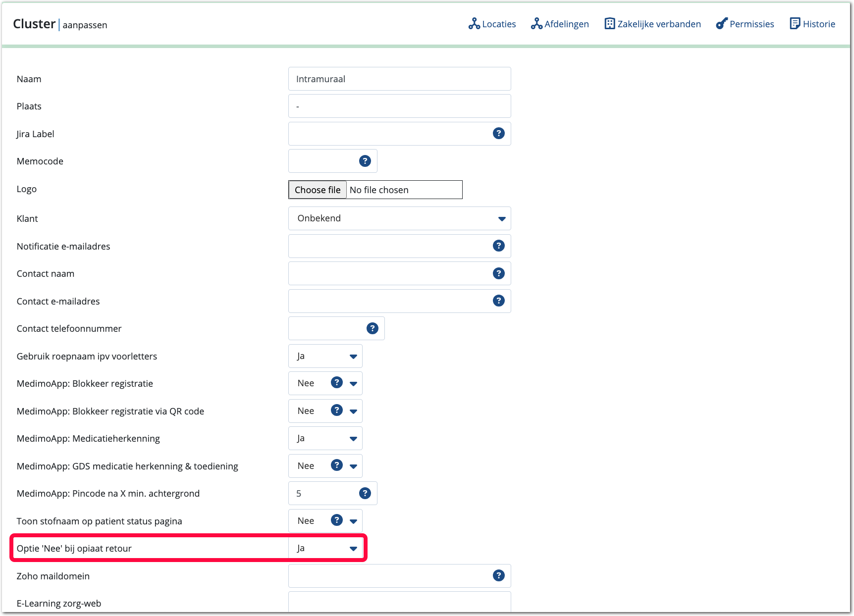The height and width of the screenshot is (616, 854).
Task: Click help icon for Notificatie e-mailadres
Action: pos(498,246)
